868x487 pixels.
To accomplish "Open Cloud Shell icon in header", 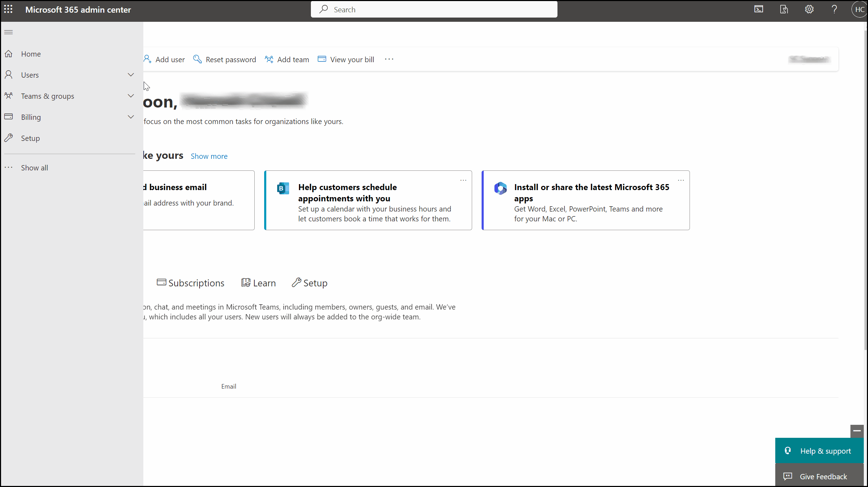I will pyautogui.click(x=759, y=9).
